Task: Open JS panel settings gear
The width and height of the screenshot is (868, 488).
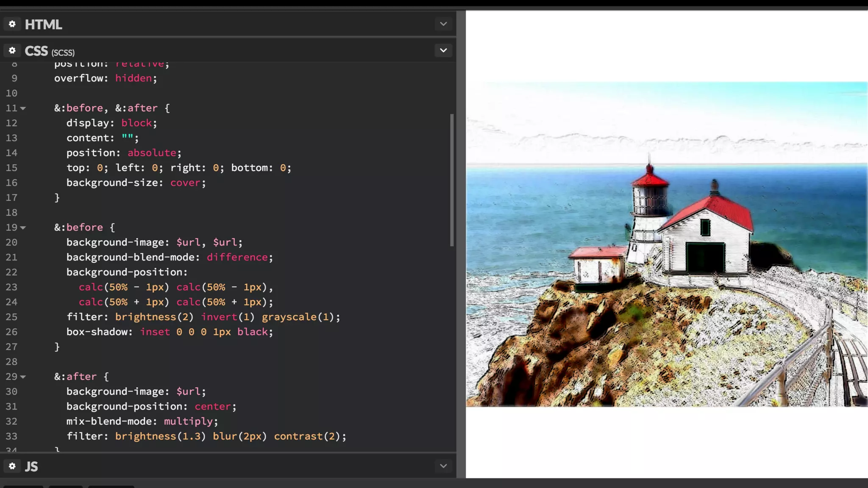Action: [x=12, y=466]
